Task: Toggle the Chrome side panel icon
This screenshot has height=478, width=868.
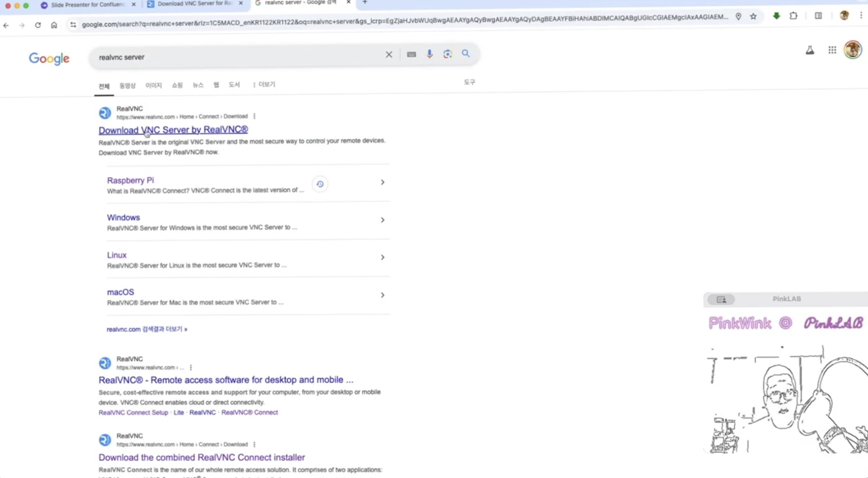Action: (x=818, y=16)
